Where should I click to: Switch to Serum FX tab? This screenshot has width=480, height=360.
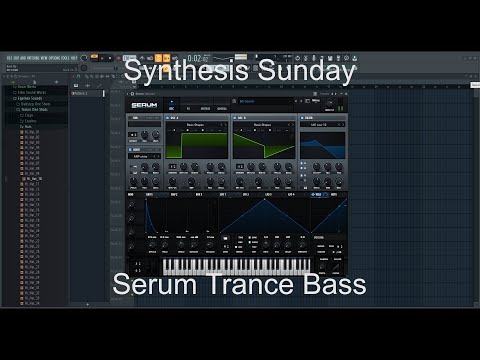click(188, 108)
